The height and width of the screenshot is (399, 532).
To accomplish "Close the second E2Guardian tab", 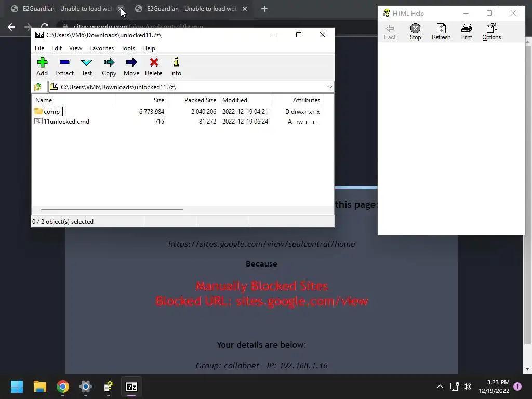I will [245, 9].
